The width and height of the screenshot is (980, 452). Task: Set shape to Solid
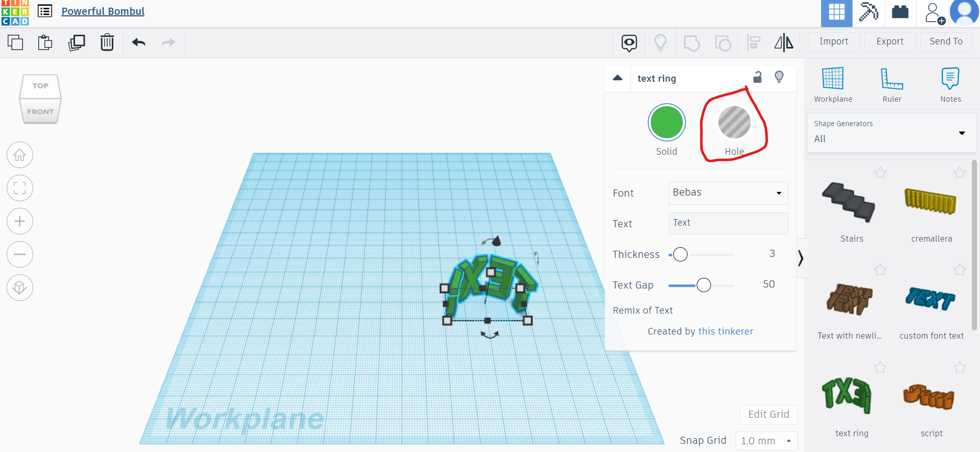click(667, 123)
